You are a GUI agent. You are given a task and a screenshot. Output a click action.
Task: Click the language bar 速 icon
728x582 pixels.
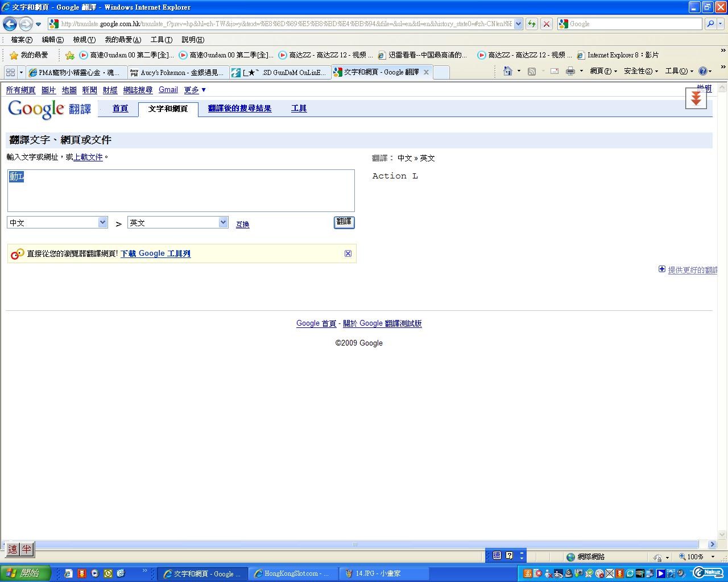(497, 556)
